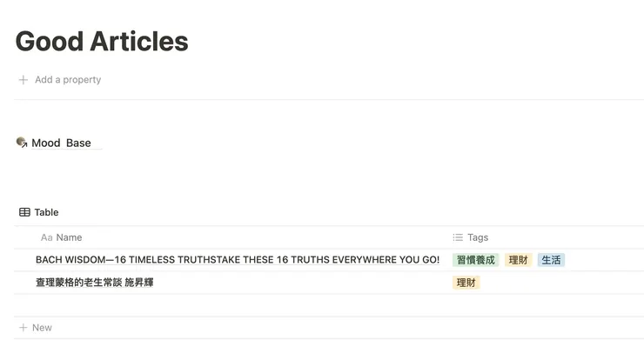Click the 理財 tag in the 查理蒙格 row
This screenshot has width=644, height=360.
point(466,283)
